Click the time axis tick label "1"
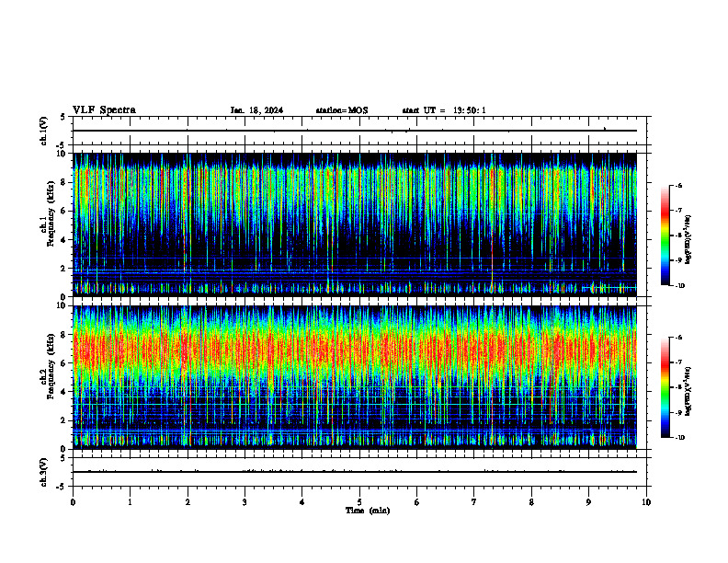This screenshot has height=563, width=728. point(130,502)
